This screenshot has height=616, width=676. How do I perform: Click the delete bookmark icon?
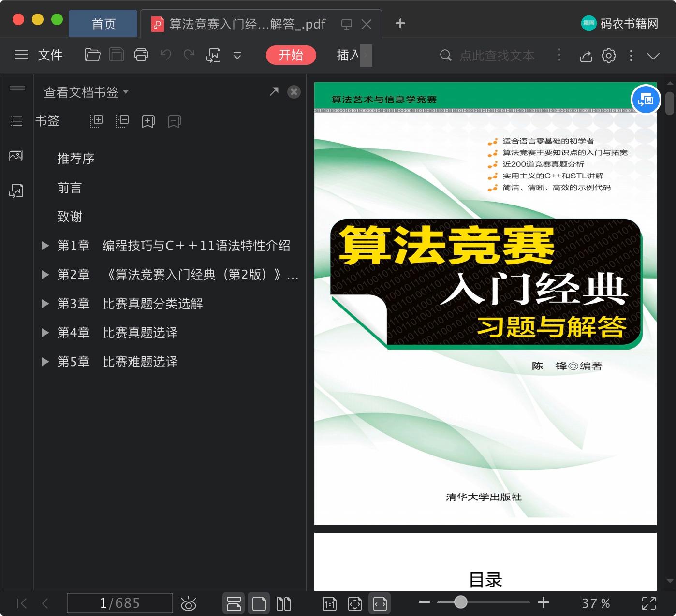pos(175,121)
